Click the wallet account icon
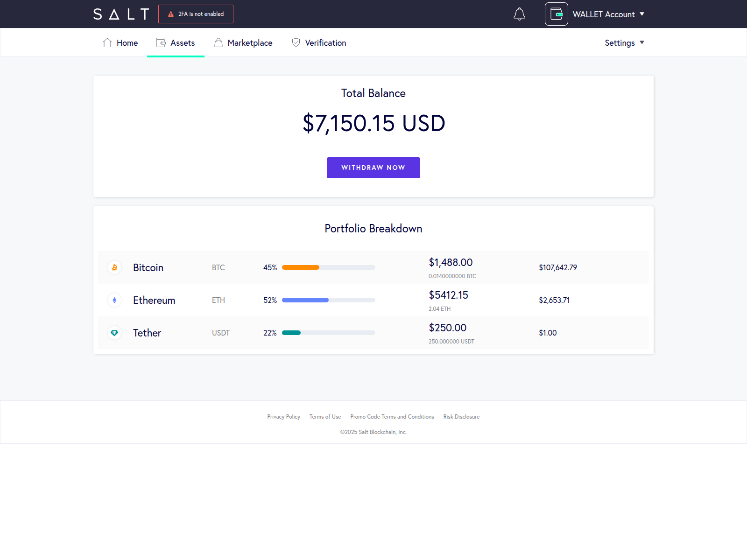The width and height of the screenshot is (747, 560). pos(557,14)
